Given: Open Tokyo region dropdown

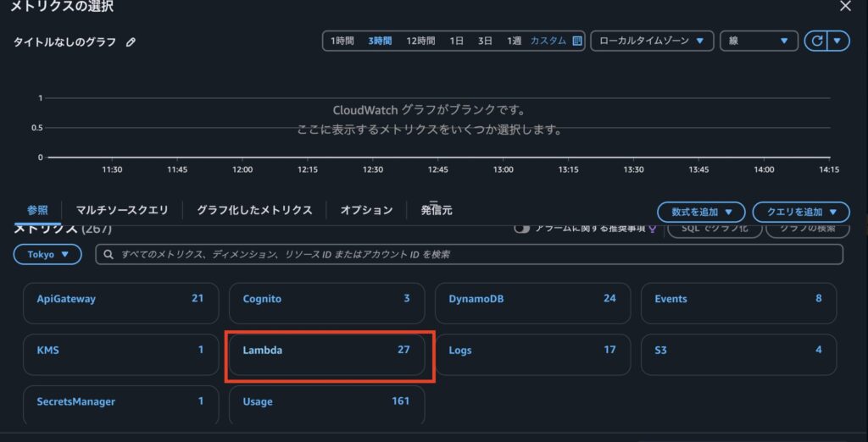Looking at the screenshot, I should pyautogui.click(x=47, y=255).
